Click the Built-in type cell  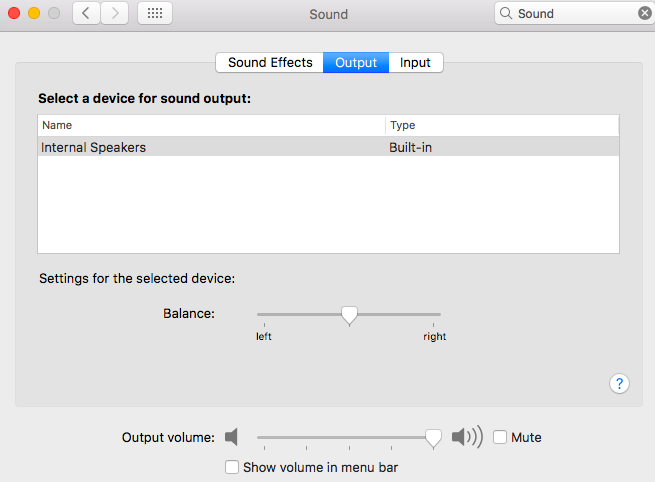410,147
